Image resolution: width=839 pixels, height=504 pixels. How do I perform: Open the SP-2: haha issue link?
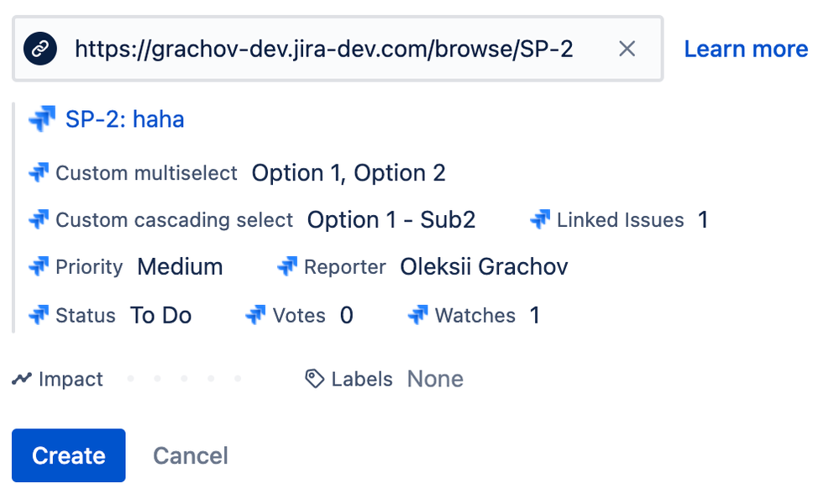pos(125,119)
